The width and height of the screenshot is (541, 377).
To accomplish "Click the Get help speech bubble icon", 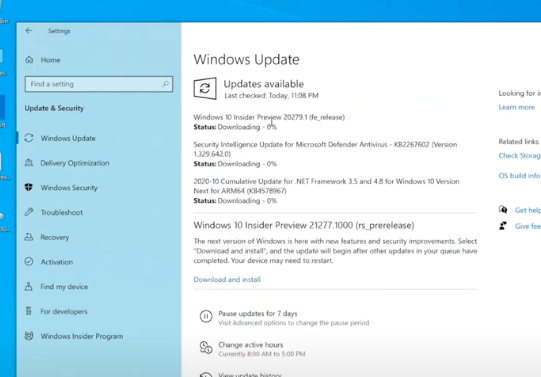I will click(503, 209).
